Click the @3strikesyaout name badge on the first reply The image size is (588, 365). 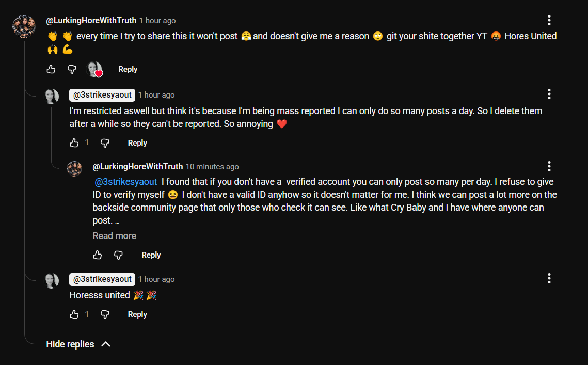102,95
